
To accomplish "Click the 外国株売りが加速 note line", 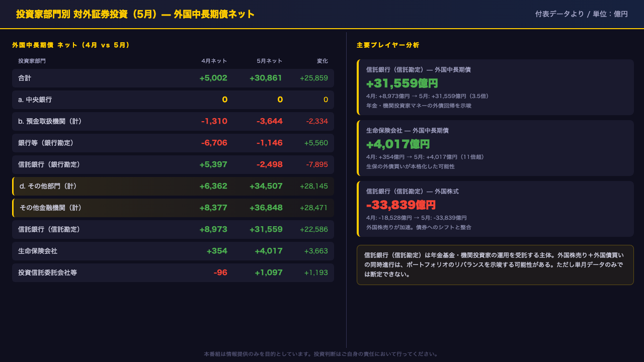I will (419, 227).
